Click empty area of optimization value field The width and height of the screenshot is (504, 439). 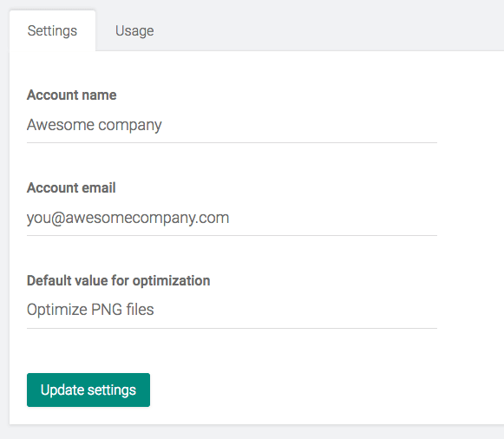coord(296,311)
